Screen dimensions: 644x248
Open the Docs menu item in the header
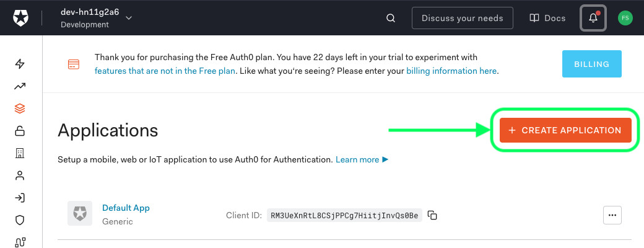(547, 18)
